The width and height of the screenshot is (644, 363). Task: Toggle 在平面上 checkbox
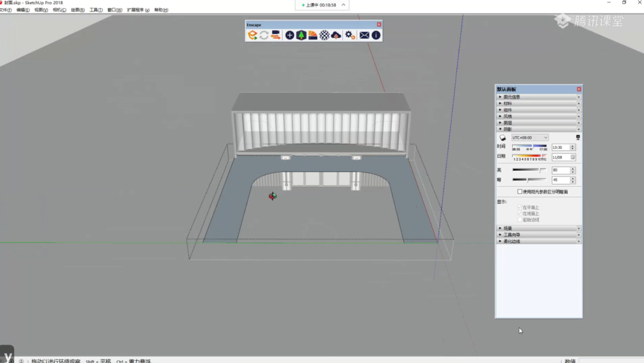(520, 207)
